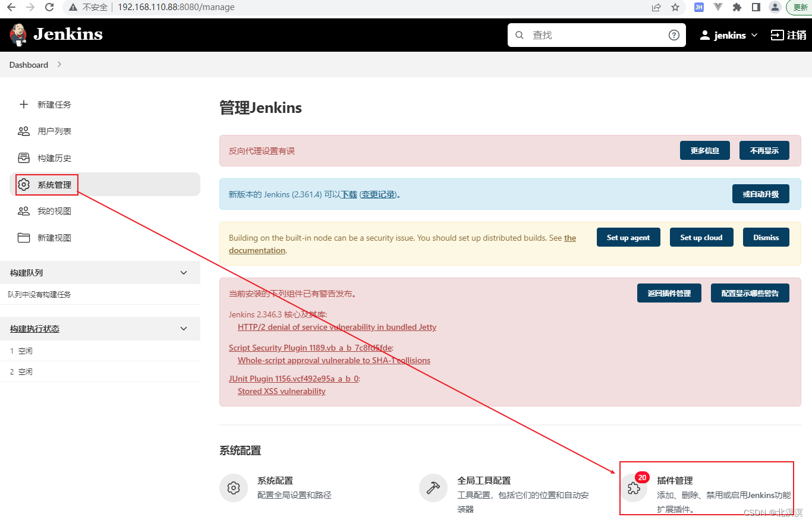Open 用户列表 in the sidebar

105,131
